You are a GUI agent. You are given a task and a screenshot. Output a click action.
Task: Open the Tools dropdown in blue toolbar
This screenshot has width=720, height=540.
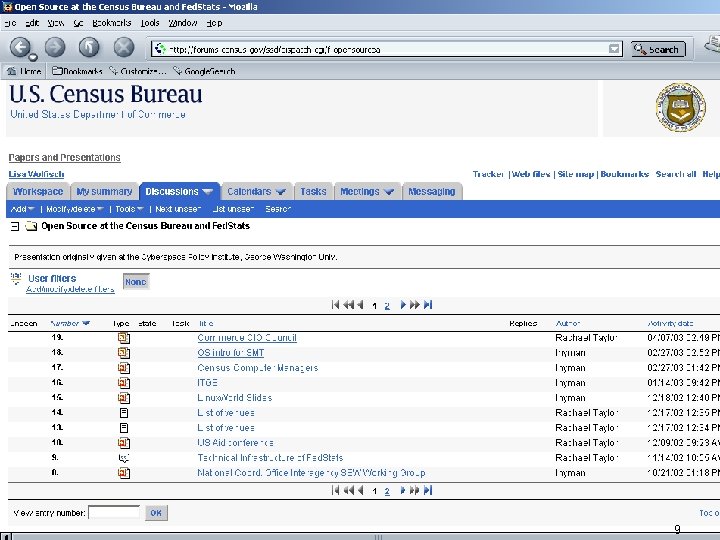click(x=129, y=209)
